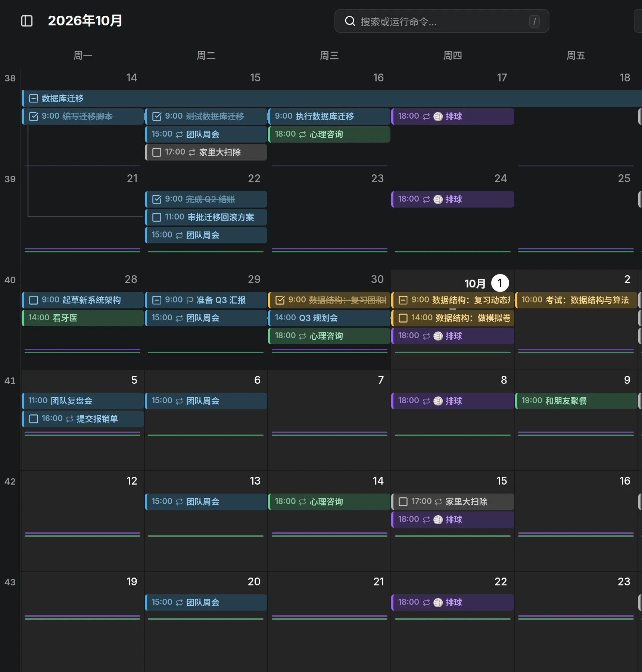
Task: Focus the 搜索或运行命令 search field
Action: 442,21
